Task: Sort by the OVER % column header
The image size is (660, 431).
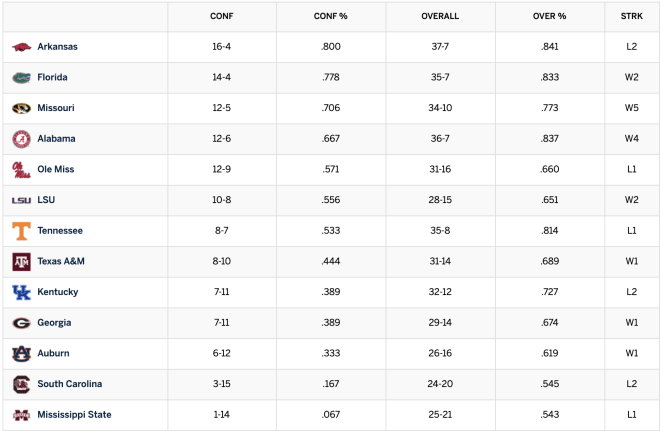Action: (549, 16)
